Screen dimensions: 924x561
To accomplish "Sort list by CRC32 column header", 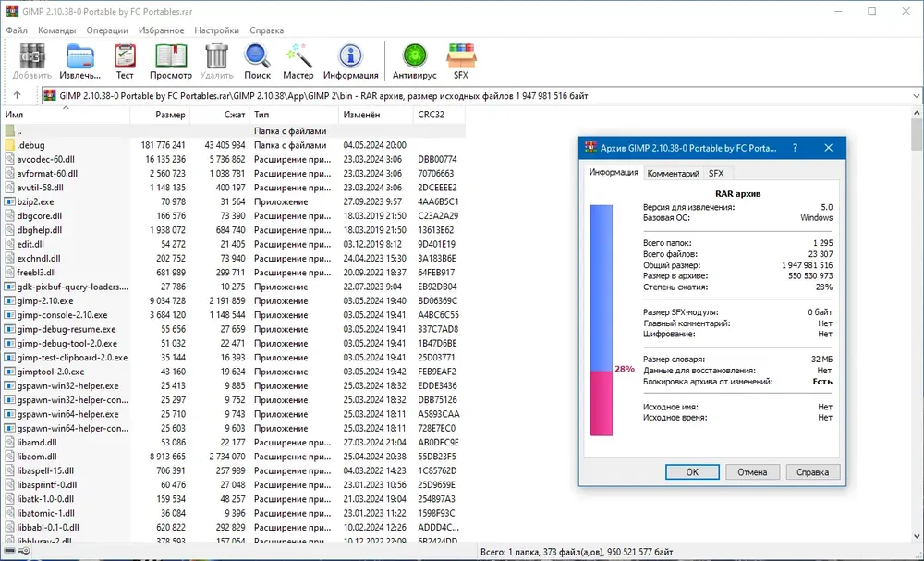I will pyautogui.click(x=439, y=115).
